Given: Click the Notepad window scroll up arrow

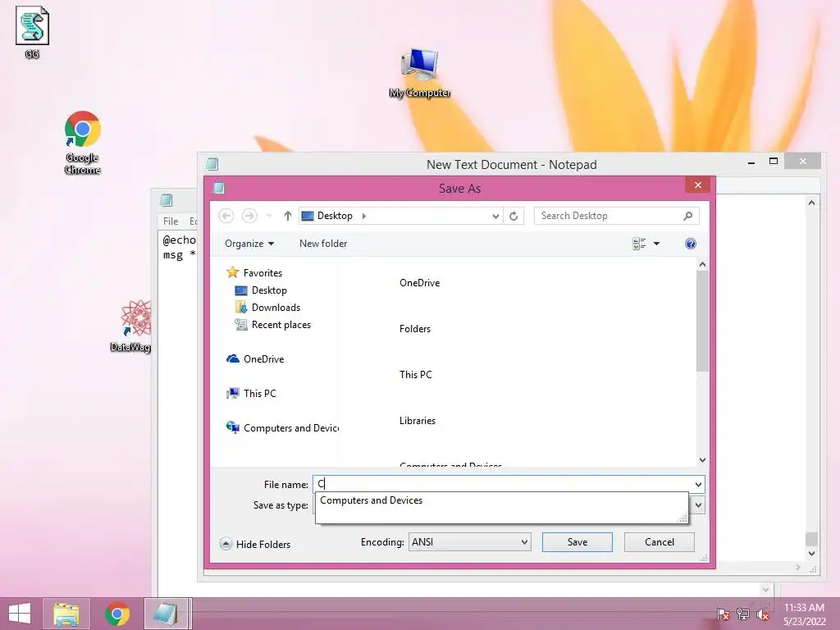Looking at the screenshot, I should [x=811, y=203].
